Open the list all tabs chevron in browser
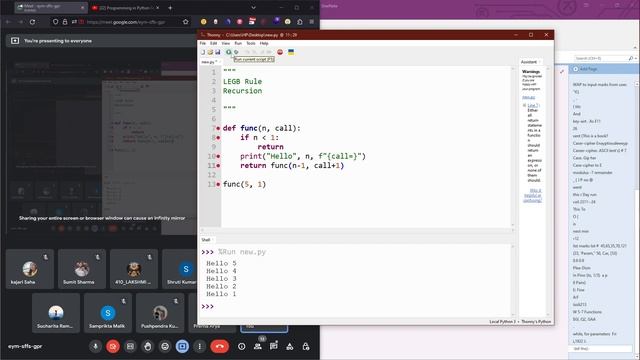 (x=253, y=8)
